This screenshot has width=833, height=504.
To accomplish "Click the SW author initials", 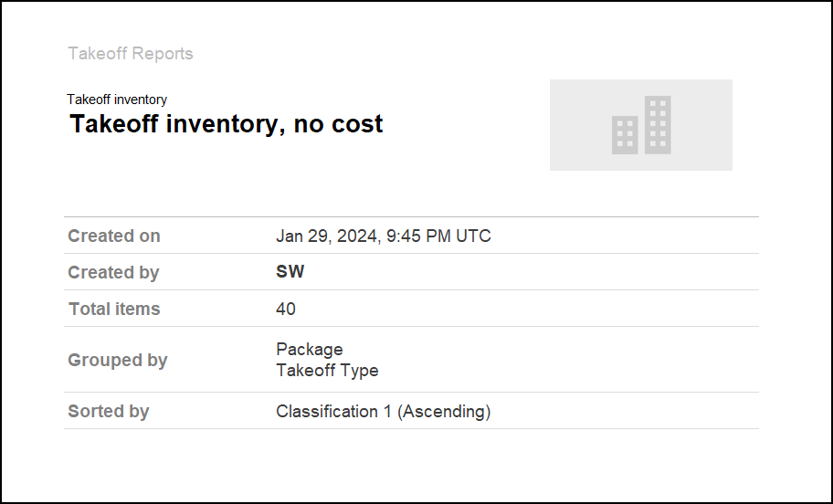I will 290,272.
